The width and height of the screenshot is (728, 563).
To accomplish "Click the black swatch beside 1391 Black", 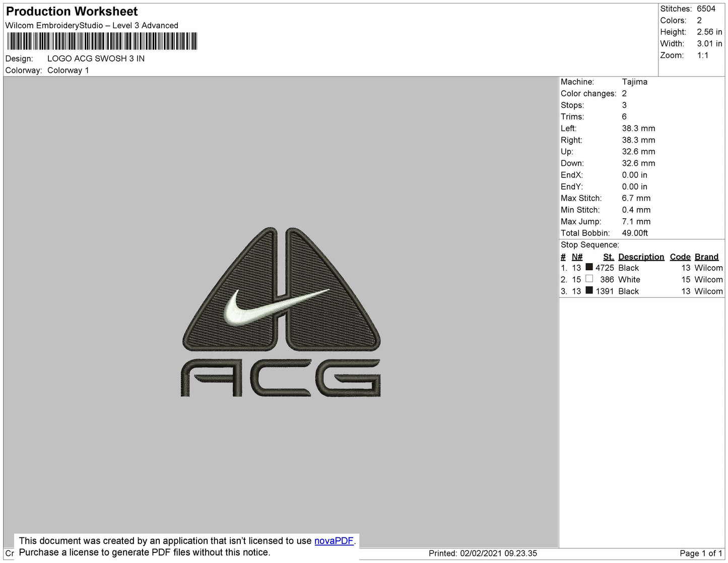I will (589, 290).
